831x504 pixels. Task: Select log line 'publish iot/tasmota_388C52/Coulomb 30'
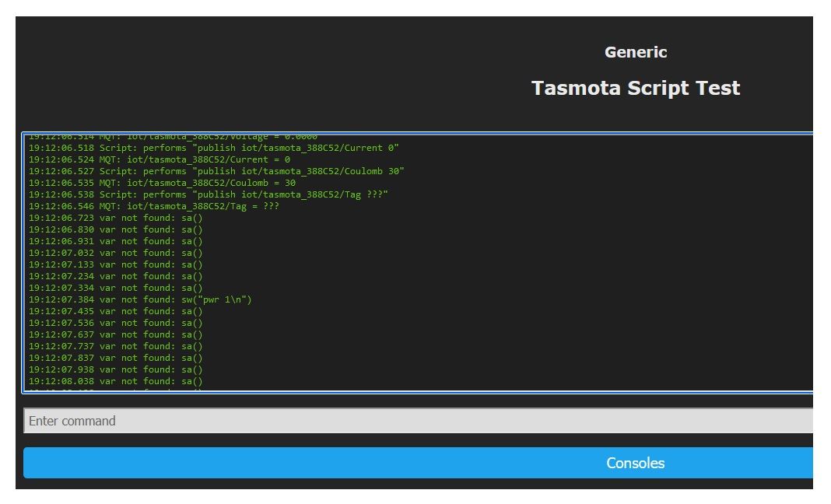coord(216,171)
